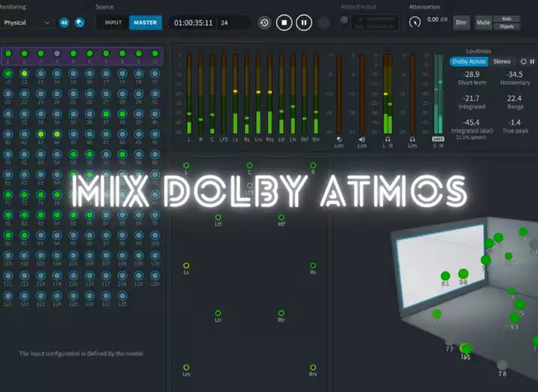Select the Stereo loudness tab
This screenshot has width=538, height=392.
coord(501,62)
